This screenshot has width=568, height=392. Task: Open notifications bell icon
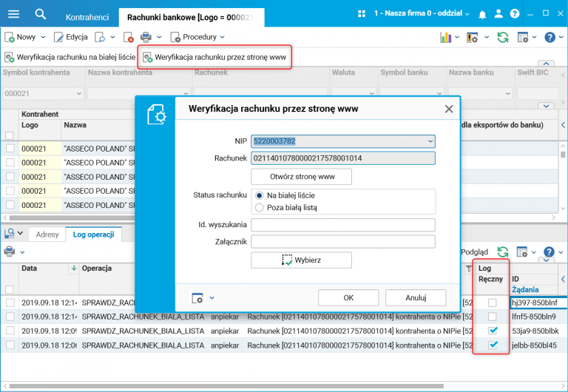[482, 14]
